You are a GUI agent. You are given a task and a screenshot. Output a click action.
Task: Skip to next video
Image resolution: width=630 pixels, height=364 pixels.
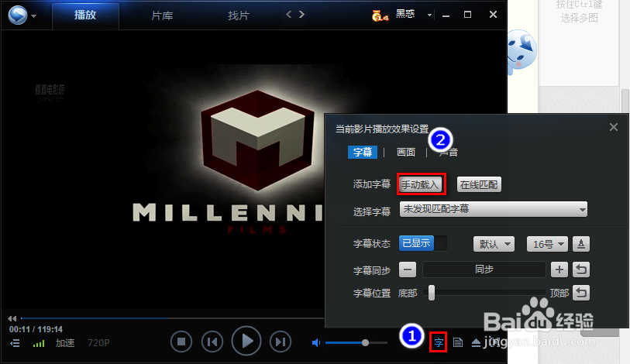click(280, 342)
